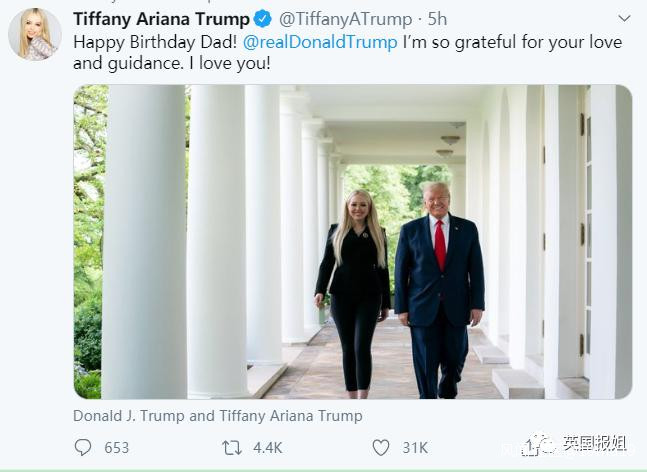647x472 pixels.
Task: Click the blue verified badge
Action: pos(262,18)
